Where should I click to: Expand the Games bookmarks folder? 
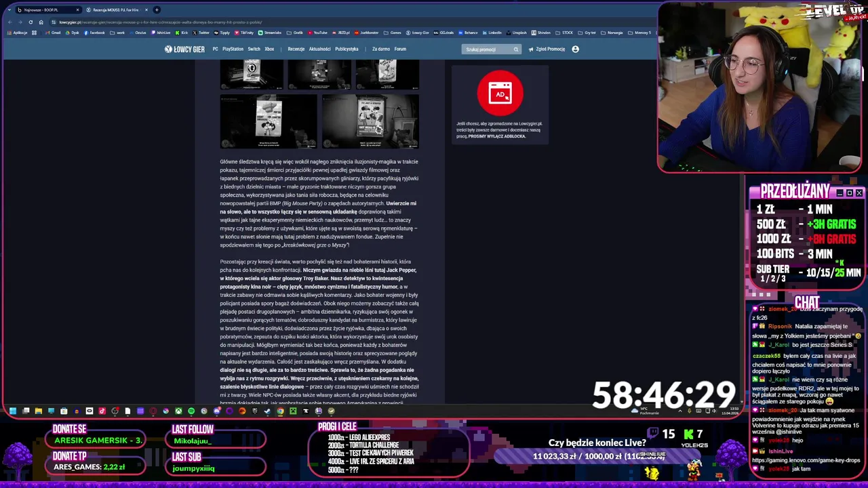(x=392, y=33)
